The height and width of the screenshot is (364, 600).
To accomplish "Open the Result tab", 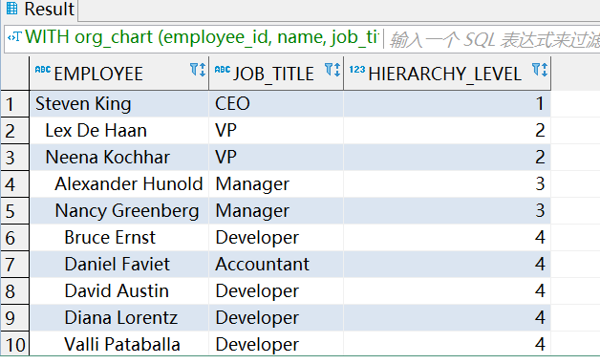I will coord(40,10).
